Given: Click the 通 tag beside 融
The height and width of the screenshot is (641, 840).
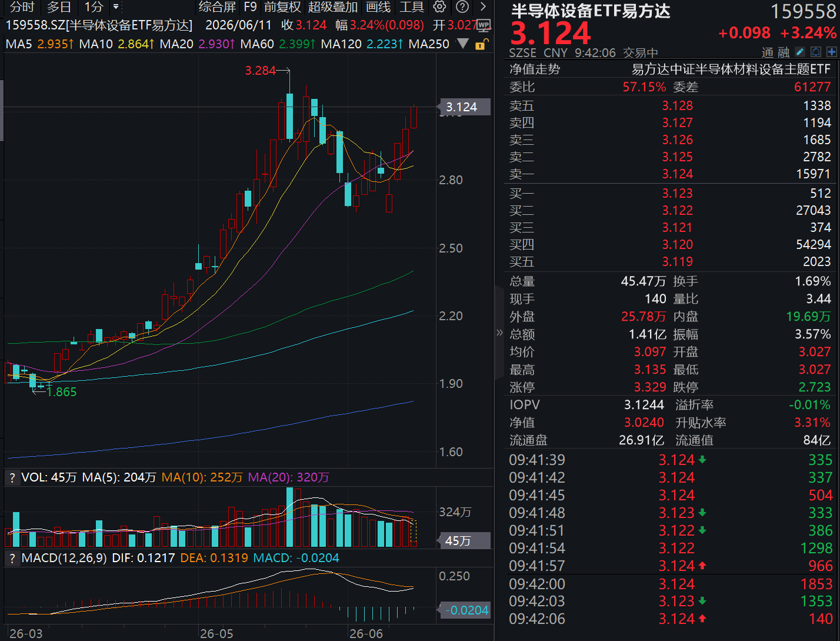Looking at the screenshot, I should [x=768, y=53].
